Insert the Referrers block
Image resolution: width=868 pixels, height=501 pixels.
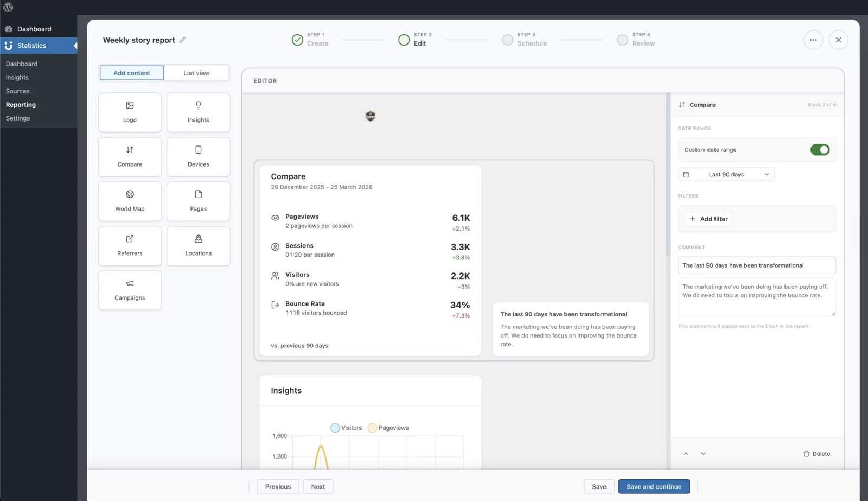[x=130, y=246]
